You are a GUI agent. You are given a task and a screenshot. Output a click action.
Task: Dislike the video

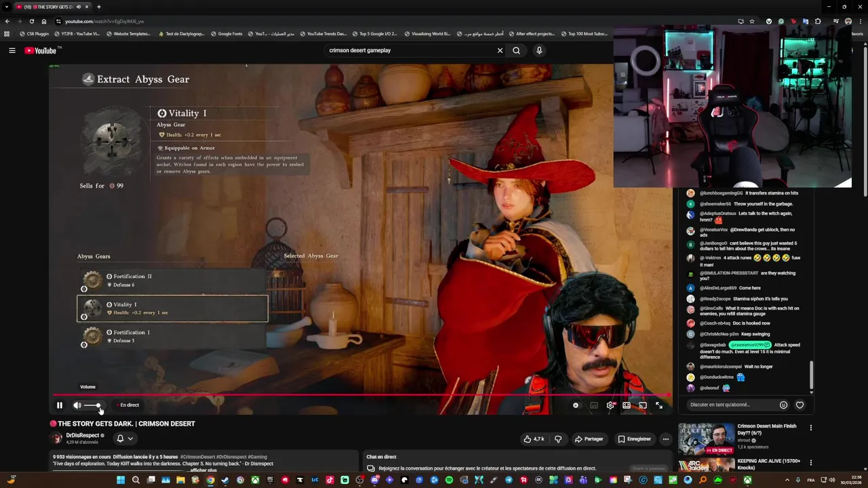pyautogui.click(x=558, y=439)
